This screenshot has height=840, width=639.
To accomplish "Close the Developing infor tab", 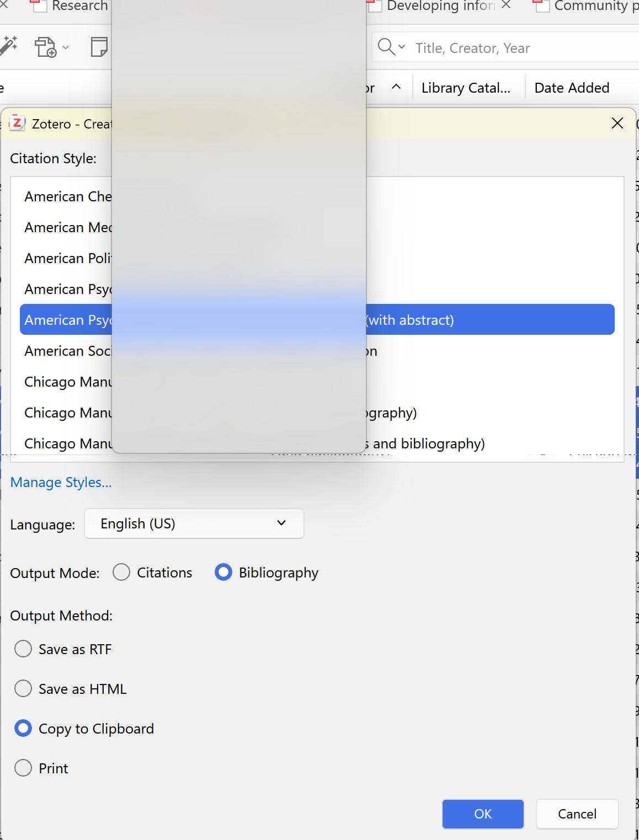I will tap(506, 5).
